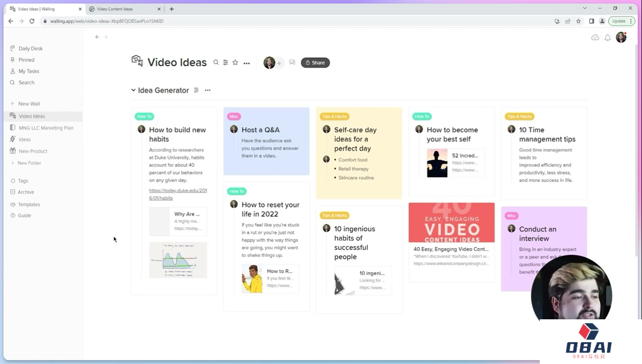Click the search icon beside Video Ideas title

(216, 63)
